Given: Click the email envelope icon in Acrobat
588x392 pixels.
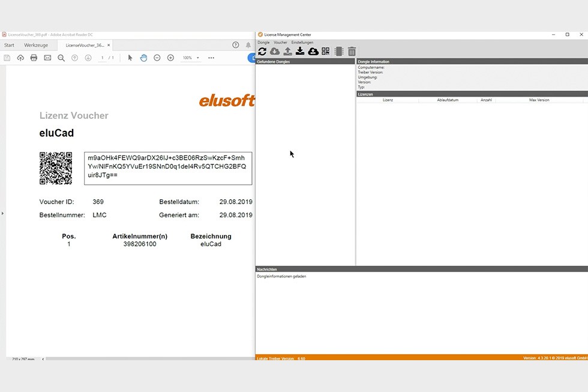Looking at the screenshot, I should pos(47,58).
